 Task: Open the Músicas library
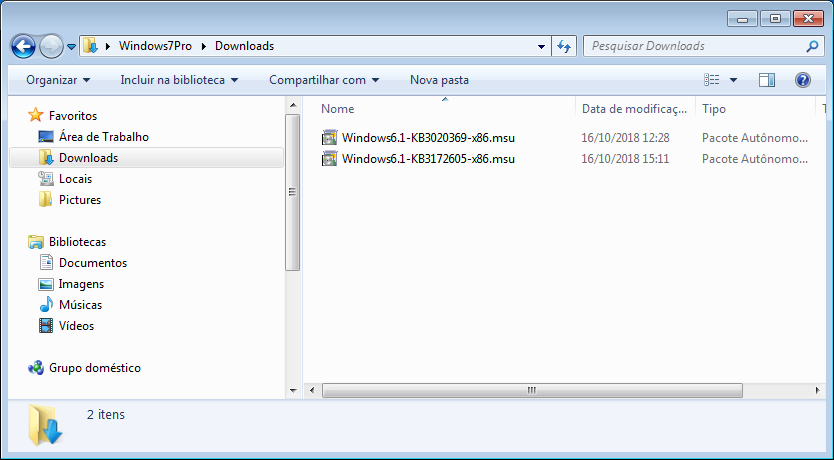tap(71, 305)
